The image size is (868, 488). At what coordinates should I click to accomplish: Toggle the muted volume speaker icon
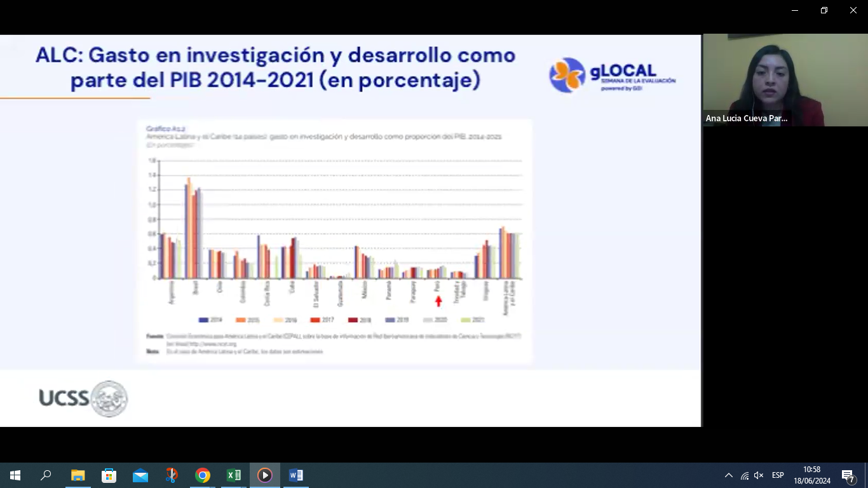(x=759, y=475)
